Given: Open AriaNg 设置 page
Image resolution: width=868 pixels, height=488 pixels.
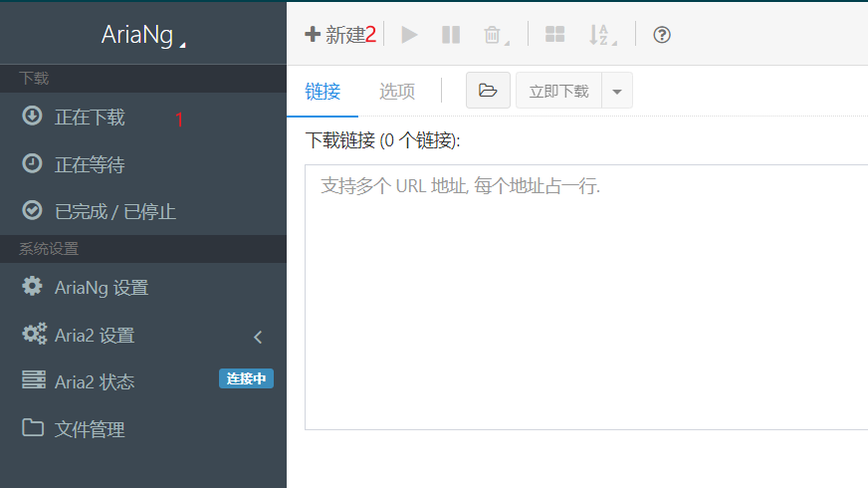Looking at the screenshot, I should tap(142, 288).
